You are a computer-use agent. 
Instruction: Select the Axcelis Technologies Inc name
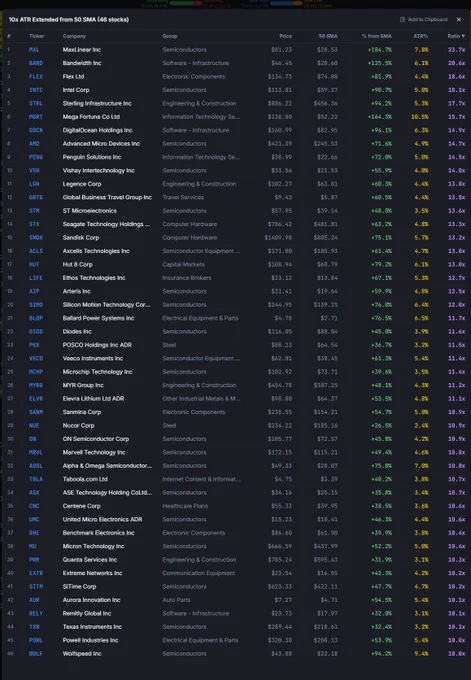96,252
